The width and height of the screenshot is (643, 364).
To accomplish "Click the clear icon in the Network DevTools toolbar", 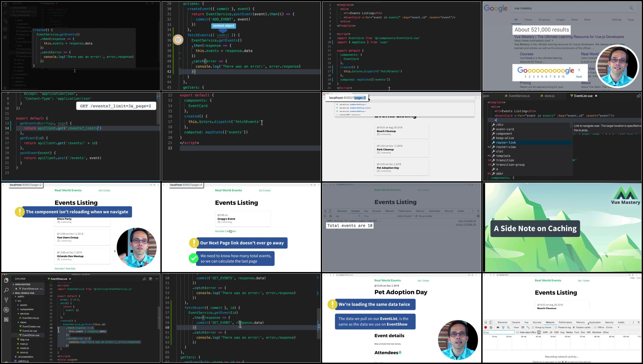I will (x=491, y=327).
